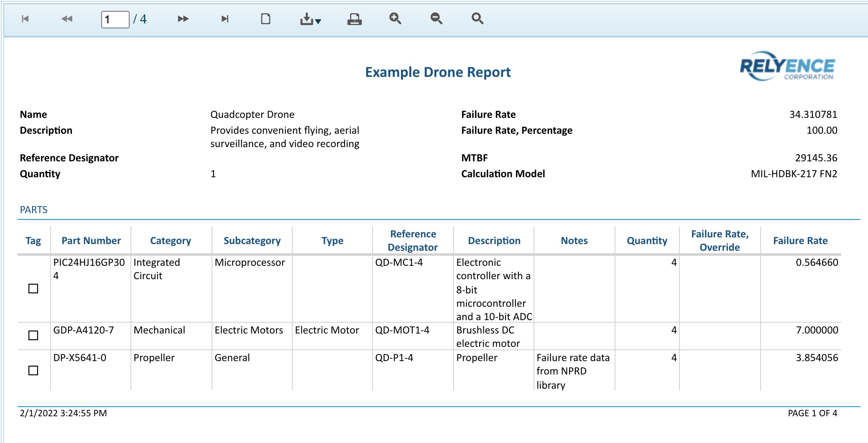Check the tag box for GDP-A4120-7
Viewport: 868px width, 443px height.
point(33,336)
